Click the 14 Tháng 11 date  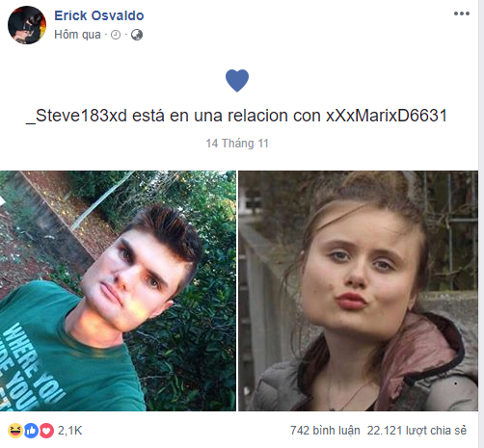(237, 144)
